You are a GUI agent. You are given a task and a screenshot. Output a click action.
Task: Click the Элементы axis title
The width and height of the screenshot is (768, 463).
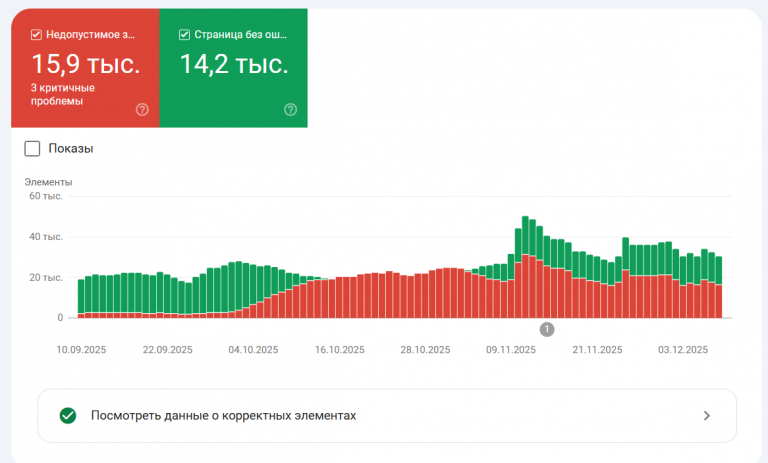pos(48,182)
